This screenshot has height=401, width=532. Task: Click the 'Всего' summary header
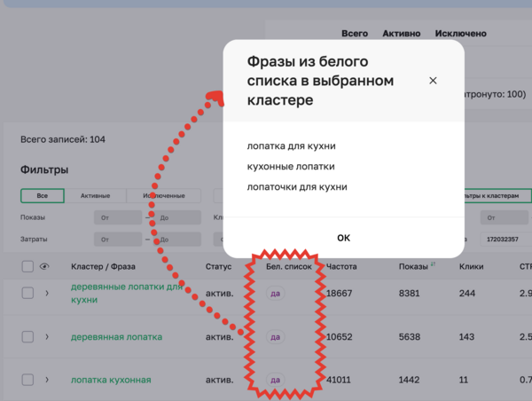coord(355,34)
